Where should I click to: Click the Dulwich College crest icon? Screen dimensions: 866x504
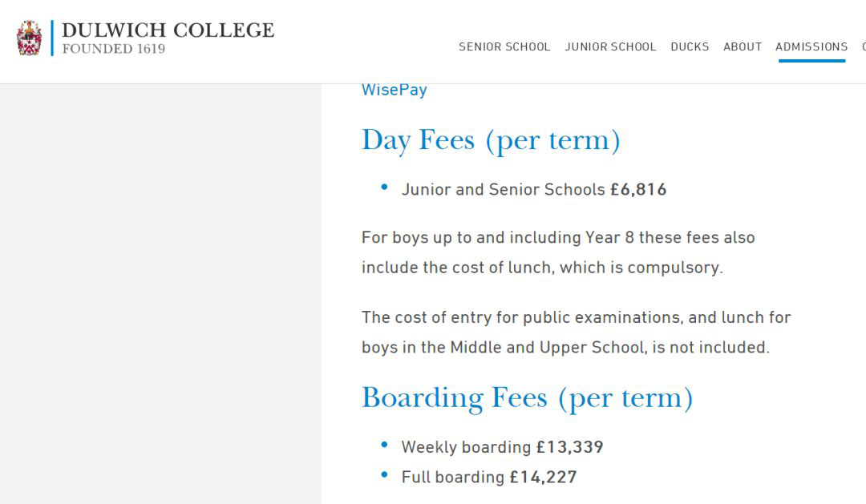click(30, 38)
